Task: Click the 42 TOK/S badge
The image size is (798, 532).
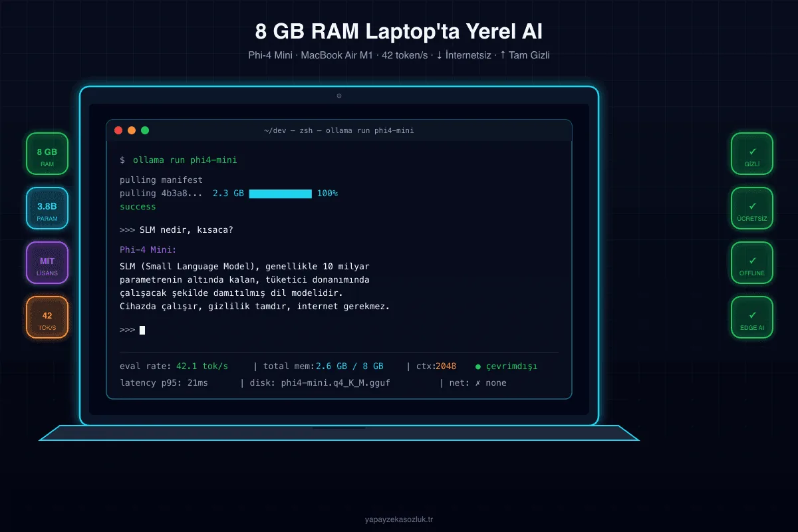Action: tap(47, 317)
